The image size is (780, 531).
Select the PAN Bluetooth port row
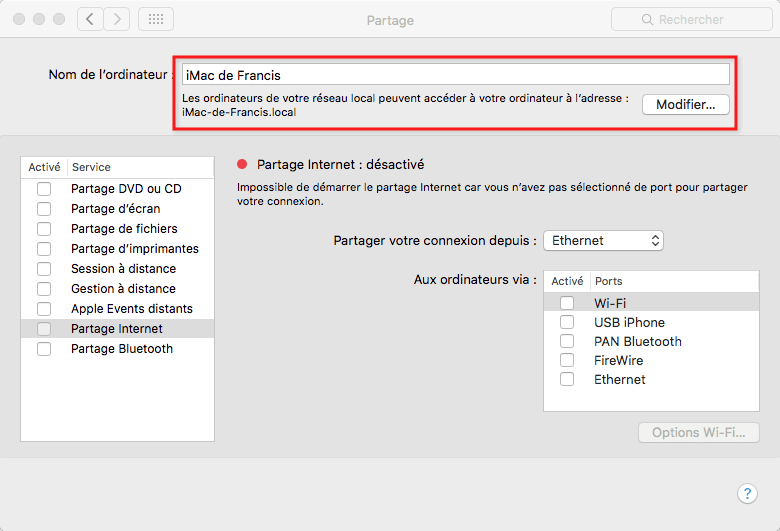click(651, 341)
